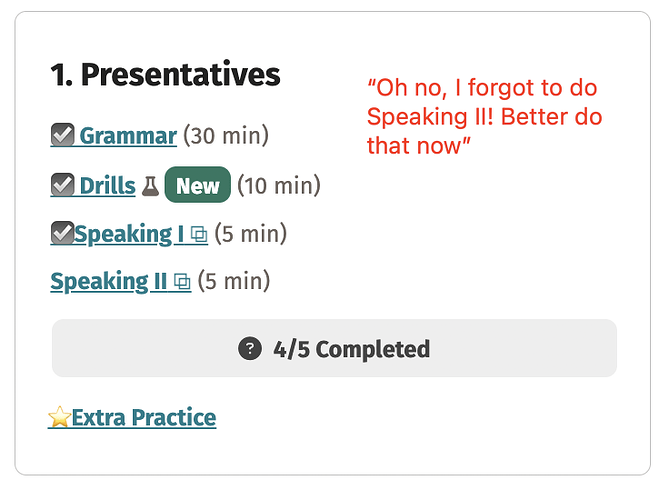The image size is (669, 500).
Task: Click the 4/5 Completed progress bar
Action: tap(334, 349)
